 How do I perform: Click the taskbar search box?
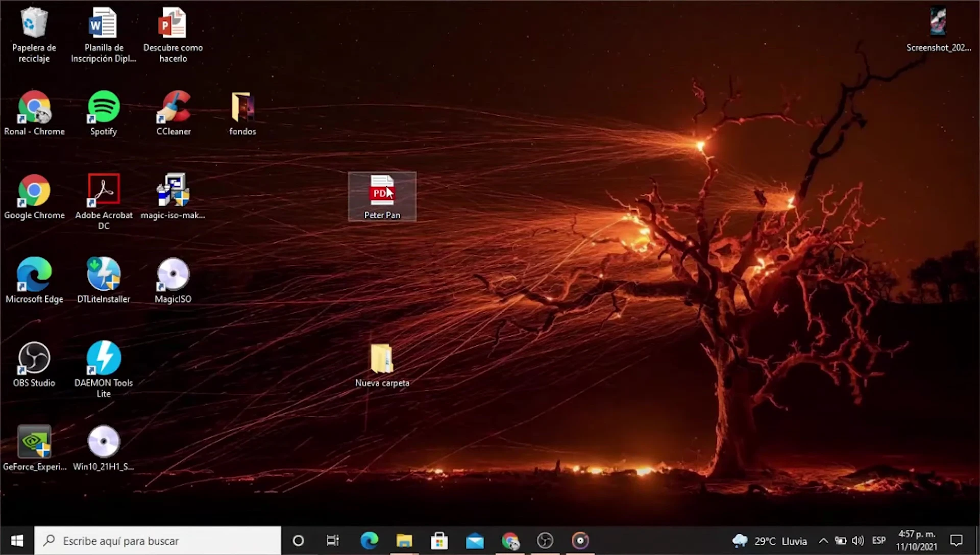click(158, 541)
